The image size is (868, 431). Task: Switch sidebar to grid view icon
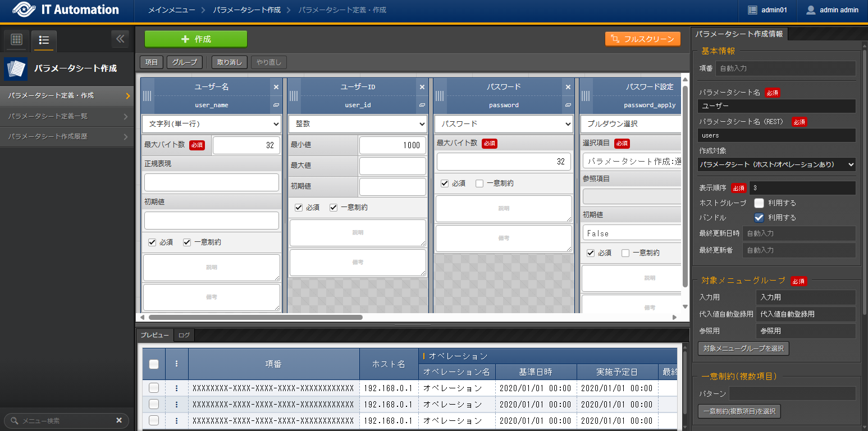click(x=16, y=39)
